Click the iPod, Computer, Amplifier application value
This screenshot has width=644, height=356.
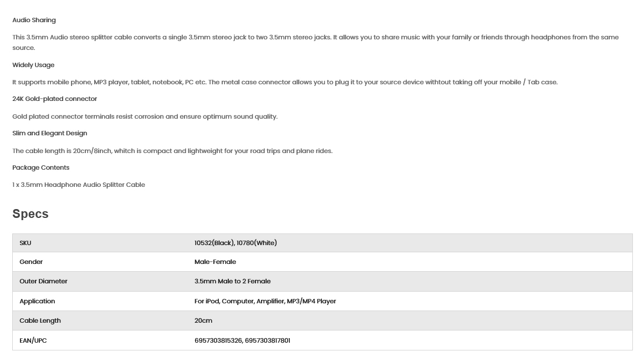(265, 301)
